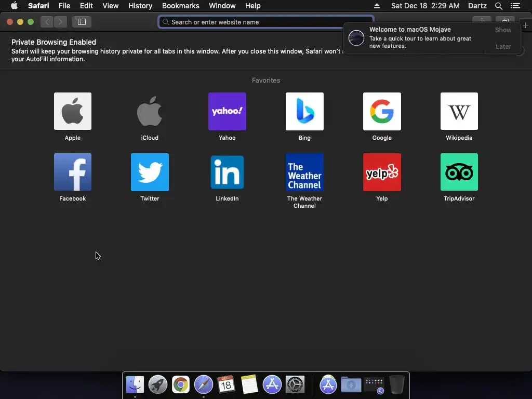This screenshot has width=532, height=399.
Task: Open the Twitter favorite tile
Action: (x=150, y=172)
